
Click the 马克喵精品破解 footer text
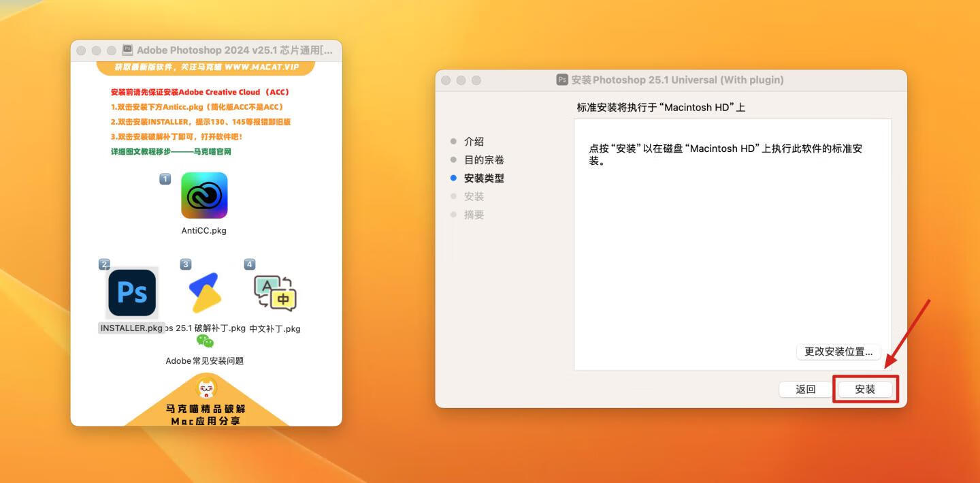click(206, 409)
